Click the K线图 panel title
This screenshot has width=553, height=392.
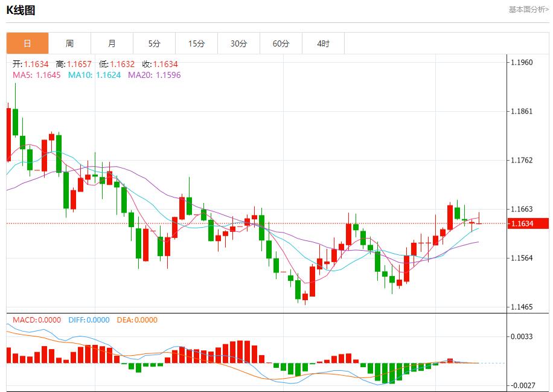[x=21, y=10]
